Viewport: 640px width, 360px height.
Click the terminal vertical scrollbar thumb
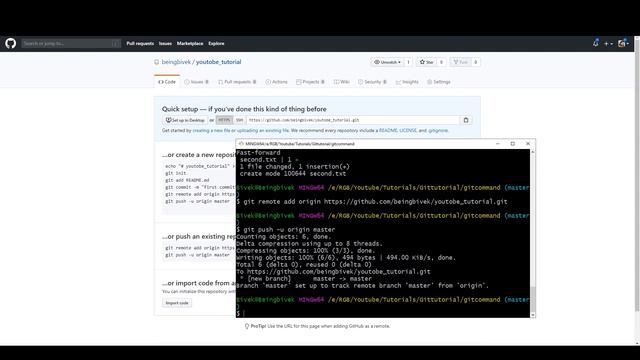click(x=533, y=299)
